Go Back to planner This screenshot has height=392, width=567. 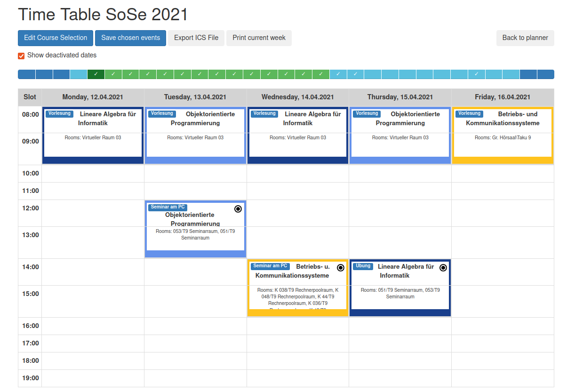click(x=525, y=38)
